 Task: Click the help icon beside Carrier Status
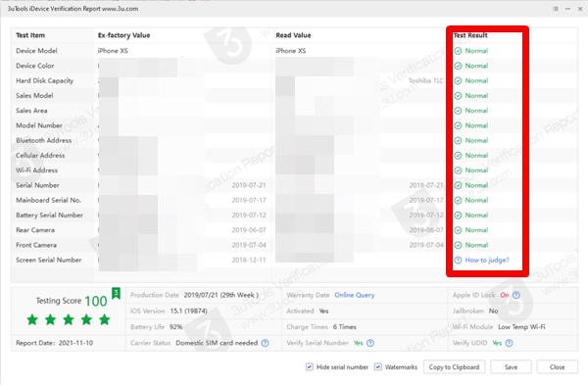coord(266,343)
